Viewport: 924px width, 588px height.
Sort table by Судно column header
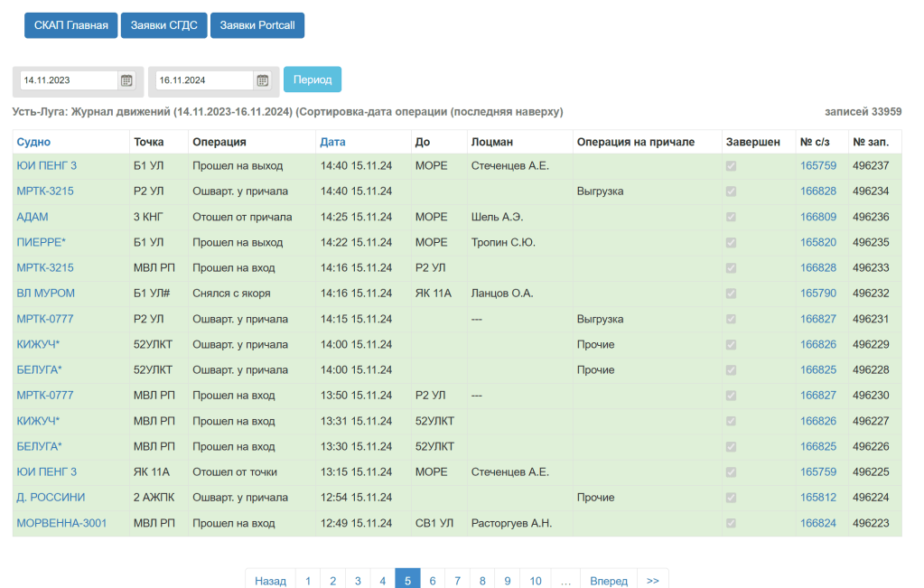coord(33,142)
